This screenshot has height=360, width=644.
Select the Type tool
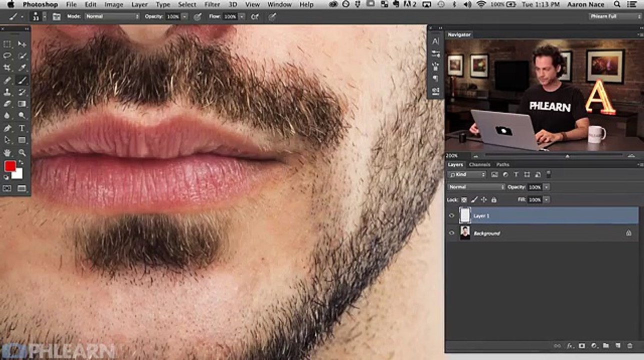coord(22,128)
